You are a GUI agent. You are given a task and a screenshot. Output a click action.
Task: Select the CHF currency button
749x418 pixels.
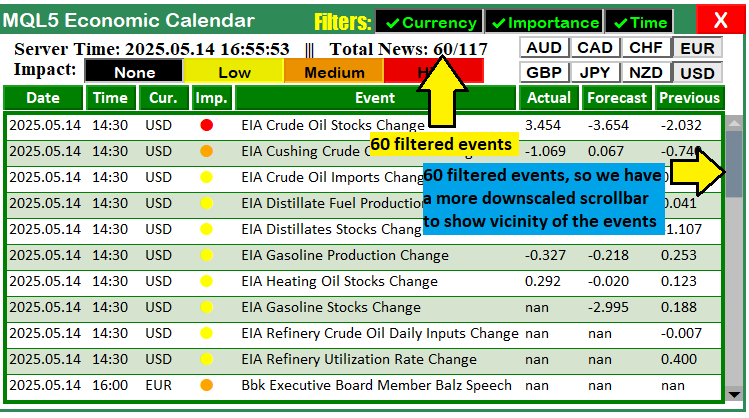pos(646,48)
